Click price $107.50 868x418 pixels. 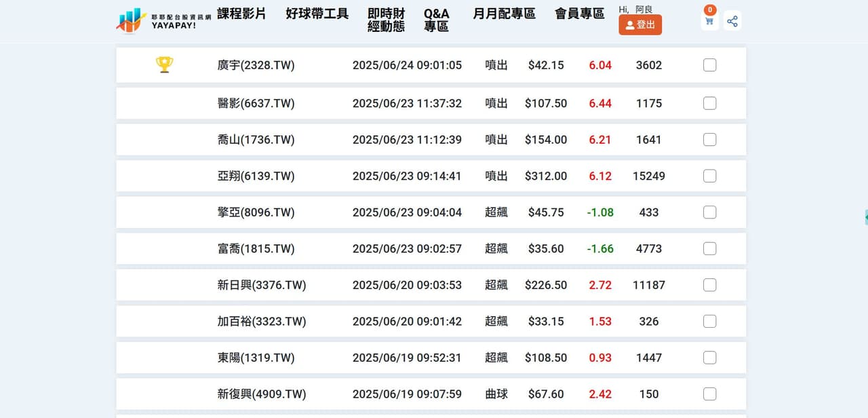tap(546, 103)
